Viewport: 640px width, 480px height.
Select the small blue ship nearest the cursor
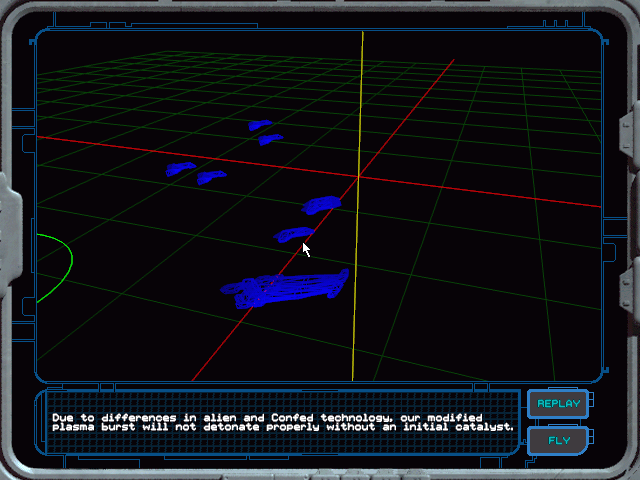[x=292, y=235]
